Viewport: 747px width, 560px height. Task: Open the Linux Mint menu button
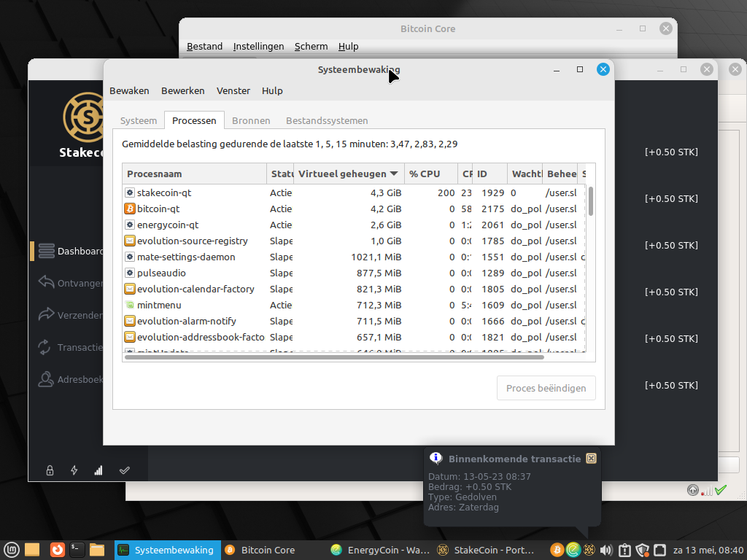pyautogui.click(x=12, y=550)
